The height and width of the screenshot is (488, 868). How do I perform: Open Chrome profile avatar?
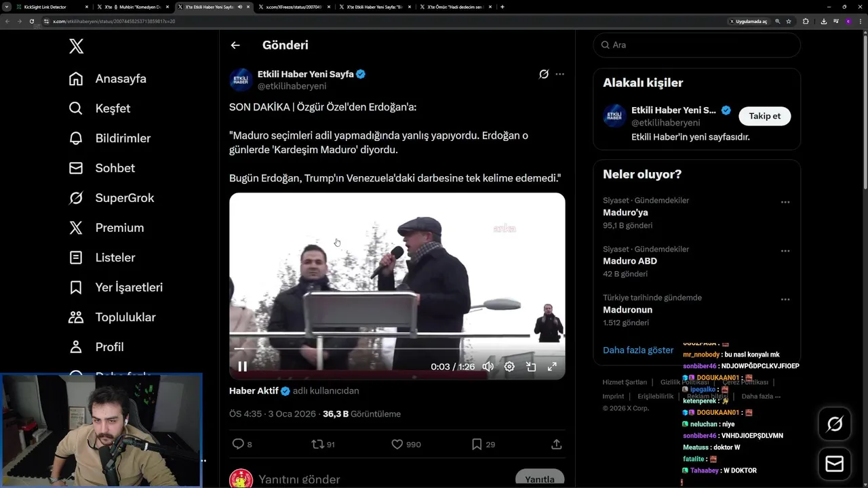848,21
